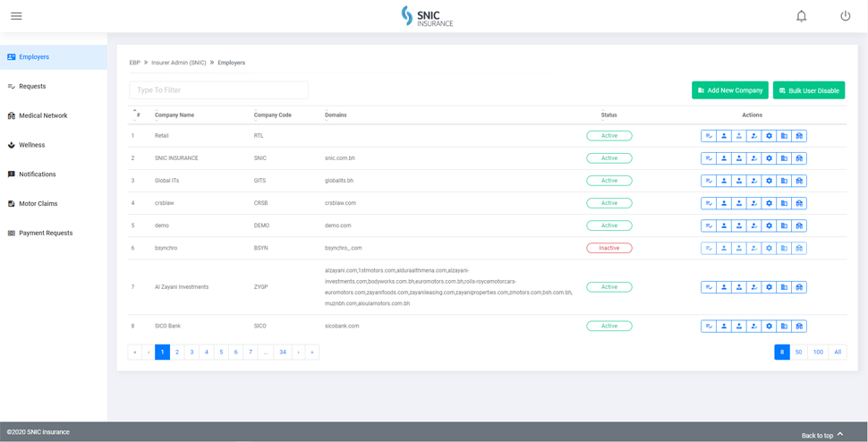The image size is (868, 442).
Task: Click hospital network icon for Retail row
Action: pos(799,135)
